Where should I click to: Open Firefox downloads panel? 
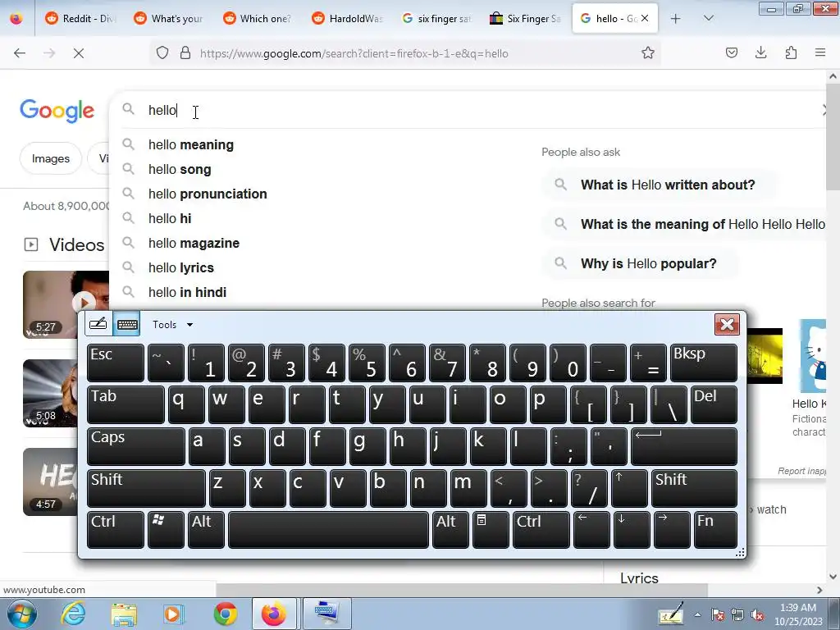tap(760, 52)
